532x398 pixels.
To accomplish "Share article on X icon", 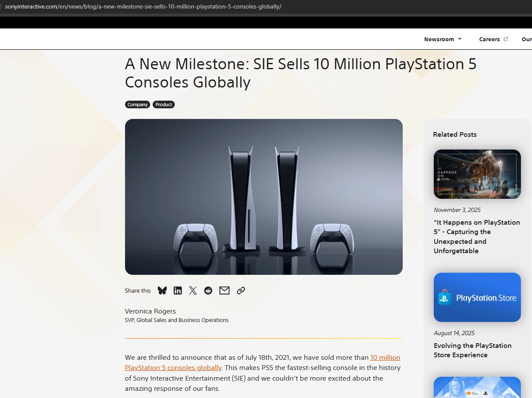I will pos(193,291).
